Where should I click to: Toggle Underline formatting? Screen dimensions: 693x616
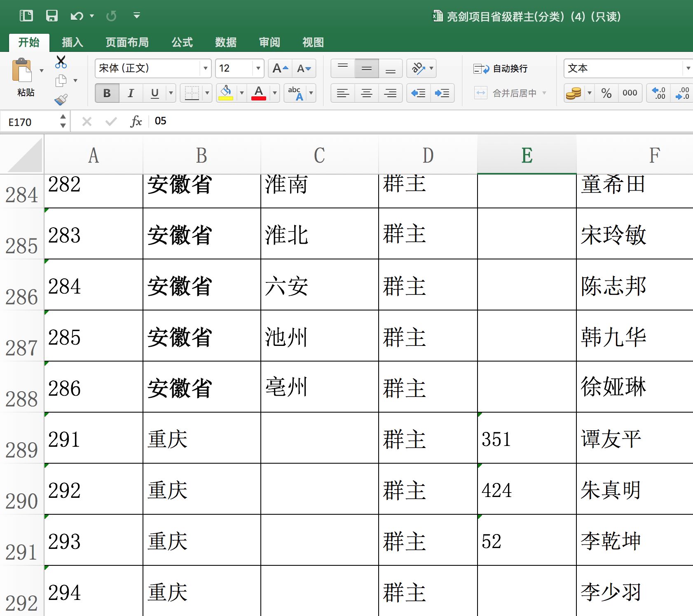[155, 93]
